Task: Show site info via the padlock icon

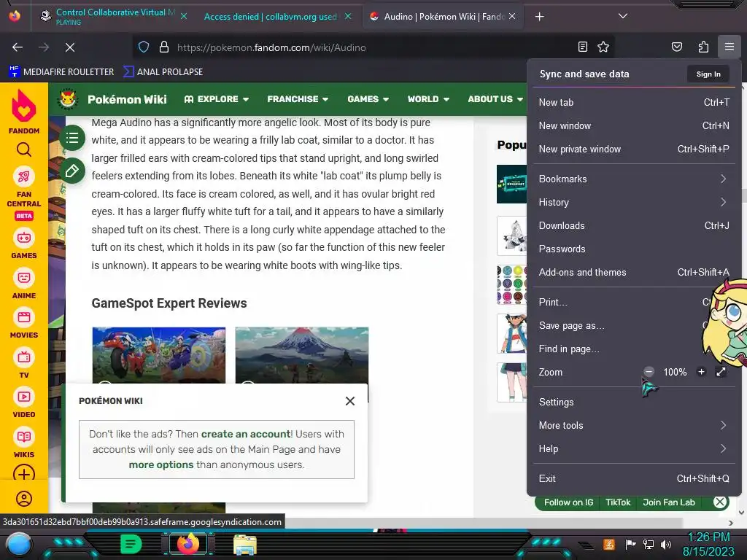Action: point(164,47)
